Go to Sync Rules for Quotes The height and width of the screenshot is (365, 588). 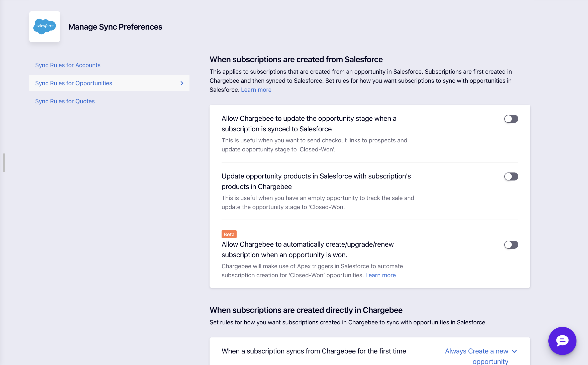[65, 101]
